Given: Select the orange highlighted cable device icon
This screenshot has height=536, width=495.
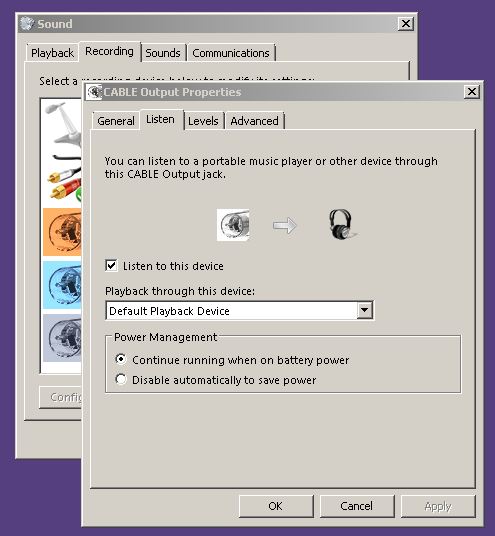Looking at the screenshot, I should click(62, 232).
